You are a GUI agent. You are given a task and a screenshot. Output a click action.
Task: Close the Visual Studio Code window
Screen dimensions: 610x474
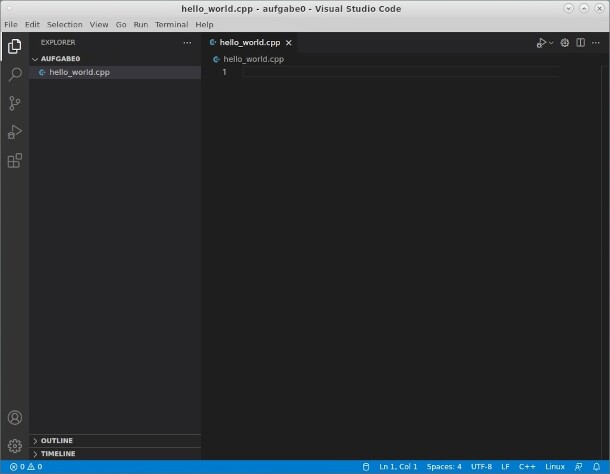pyautogui.click(x=599, y=8)
